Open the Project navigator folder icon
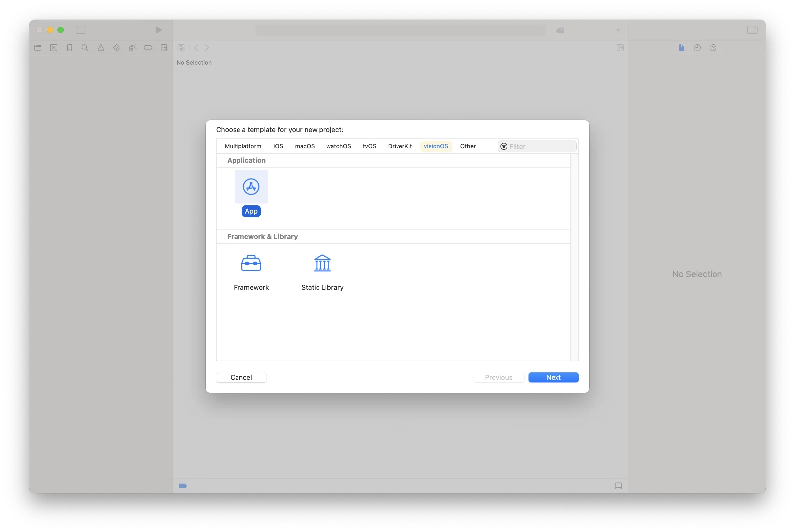 [x=38, y=48]
